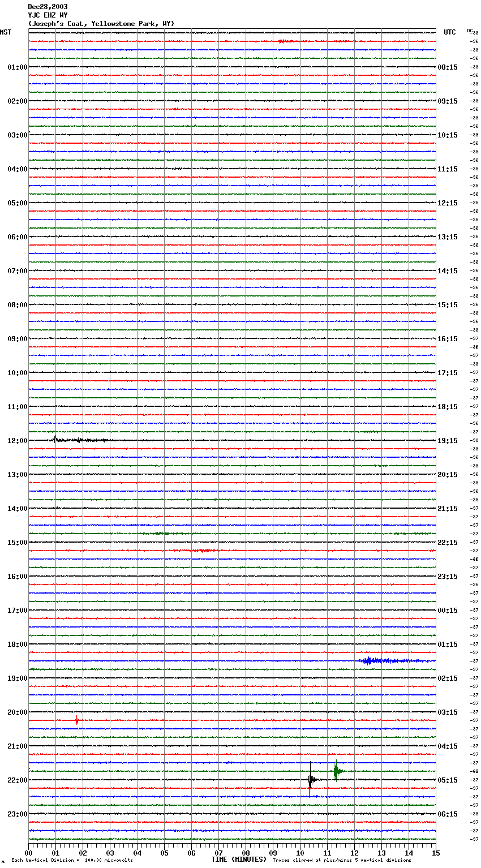The height and width of the screenshot is (868, 481).
Task: Select the 12:00 MST time label
Action: coord(18,441)
